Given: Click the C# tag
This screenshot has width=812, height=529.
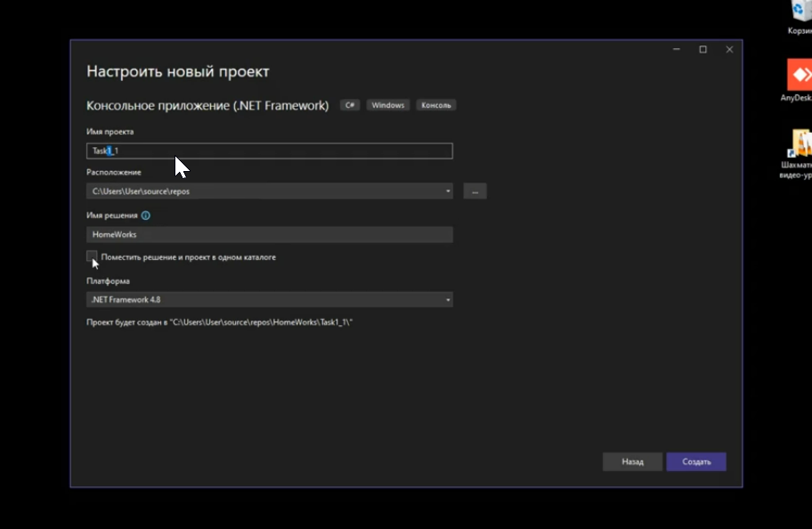Looking at the screenshot, I should (x=350, y=105).
